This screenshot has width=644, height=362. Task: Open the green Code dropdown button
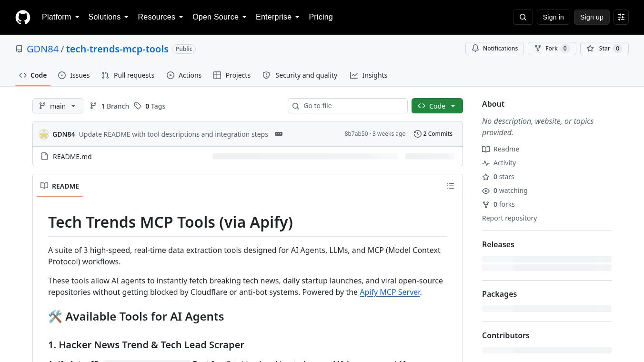[x=437, y=106]
